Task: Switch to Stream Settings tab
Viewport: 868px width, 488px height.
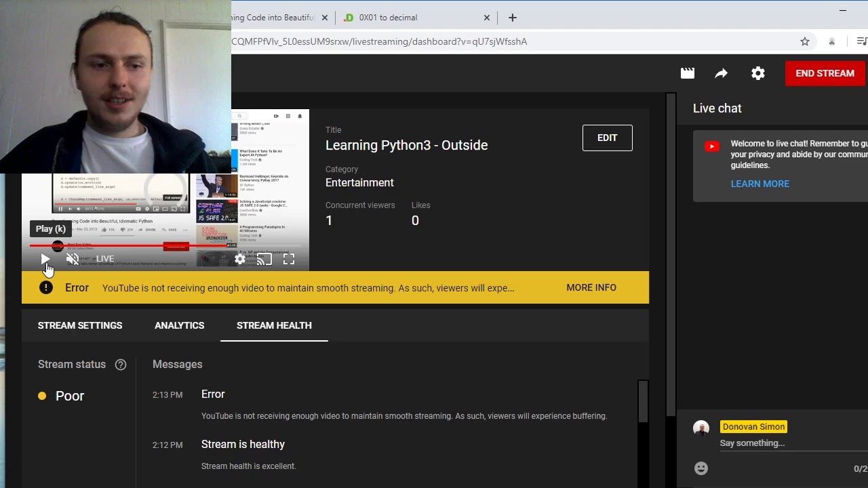Action: click(x=80, y=325)
